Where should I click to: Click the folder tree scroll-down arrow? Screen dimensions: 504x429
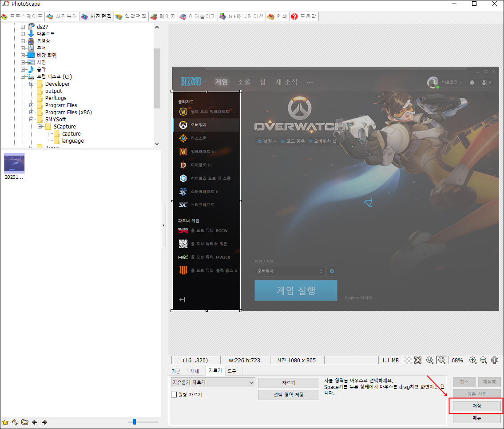click(157, 144)
